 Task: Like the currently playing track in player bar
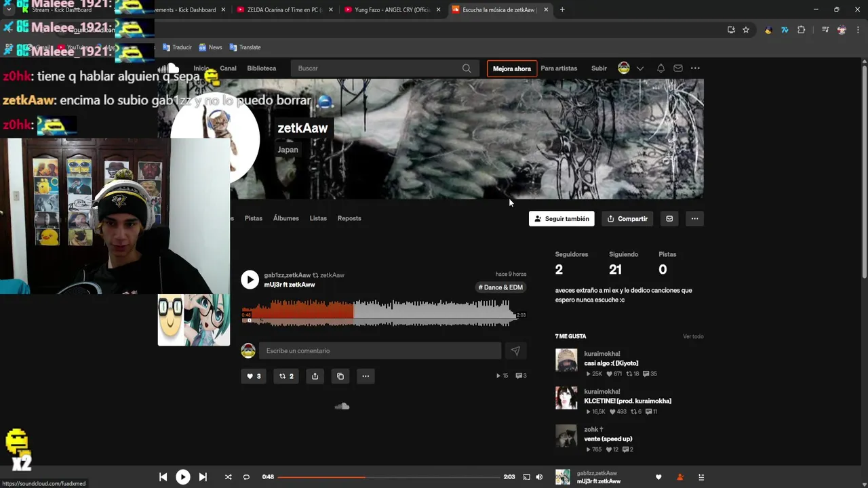[658, 477]
